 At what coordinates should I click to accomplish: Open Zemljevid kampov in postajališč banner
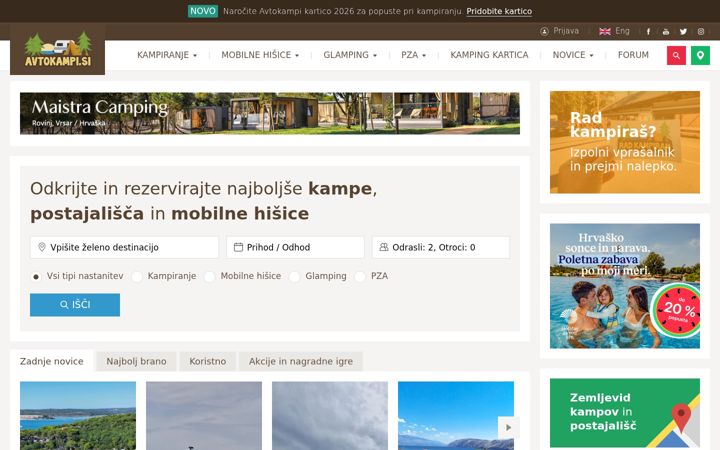(625, 413)
